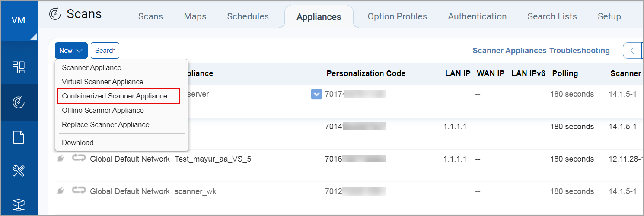Viewport: 644px width, 216px height.
Task: Sort by WAN IP column header
Action: pyautogui.click(x=491, y=73)
